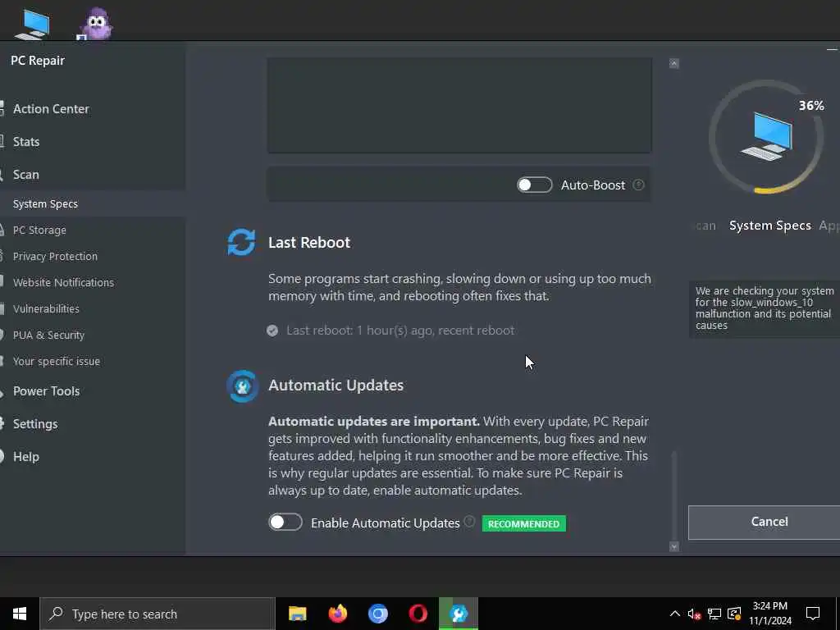Screen dimensions: 840x630
Task: Open the Windows Start menu
Action: point(20,614)
